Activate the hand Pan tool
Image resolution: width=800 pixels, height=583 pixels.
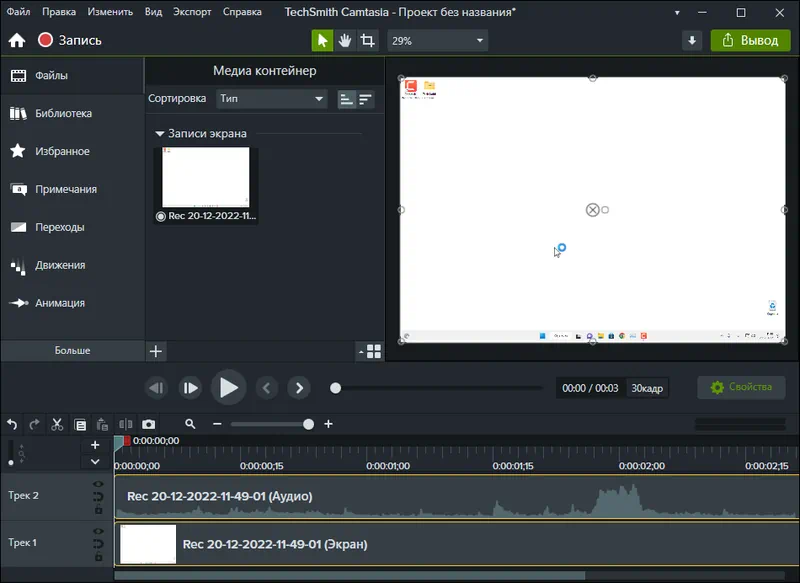(x=345, y=40)
